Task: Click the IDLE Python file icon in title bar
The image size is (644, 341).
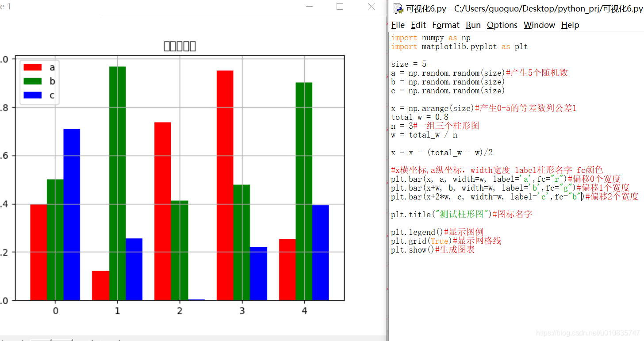Action: (x=399, y=8)
